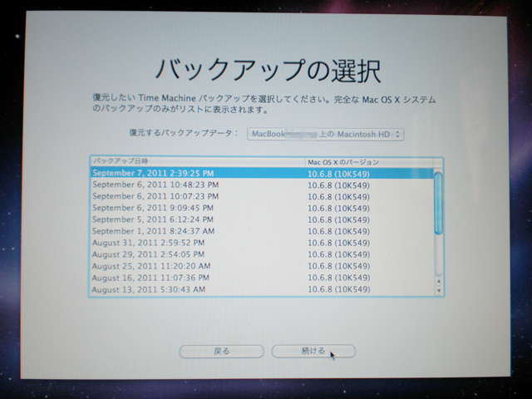Click the 戻る (Back) button
Image resolution: width=532 pixels, height=399 pixels.
pyautogui.click(x=222, y=351)
